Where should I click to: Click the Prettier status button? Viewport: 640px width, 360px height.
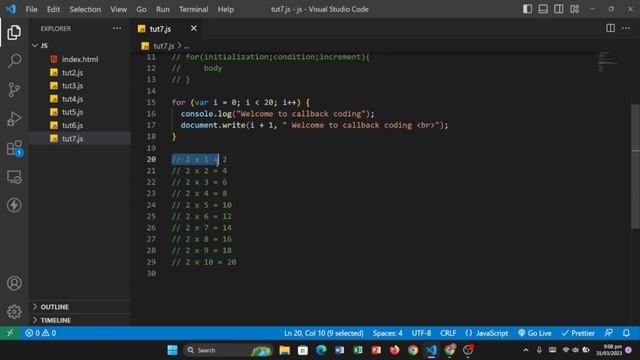pyautogui.click(x=578, y=333)
